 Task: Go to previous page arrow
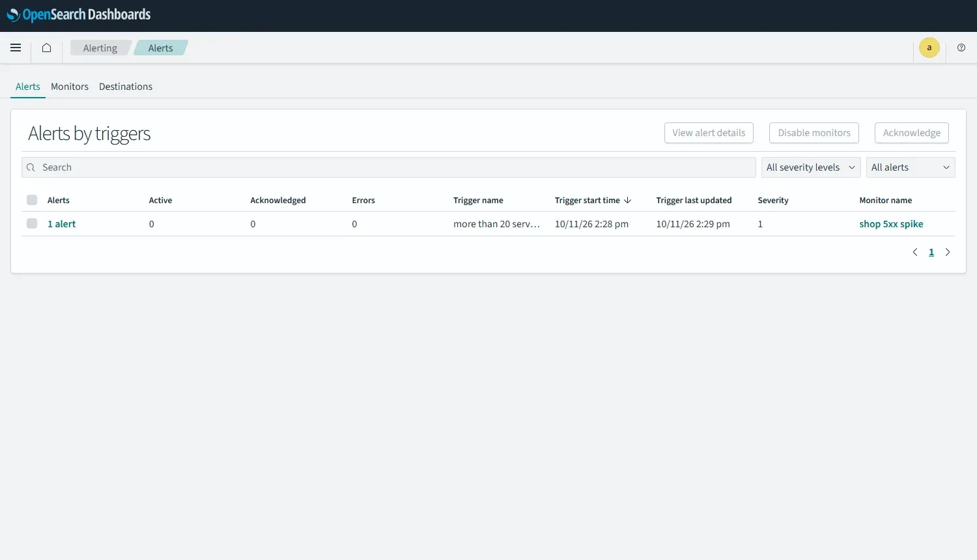[x=915, y=252]
